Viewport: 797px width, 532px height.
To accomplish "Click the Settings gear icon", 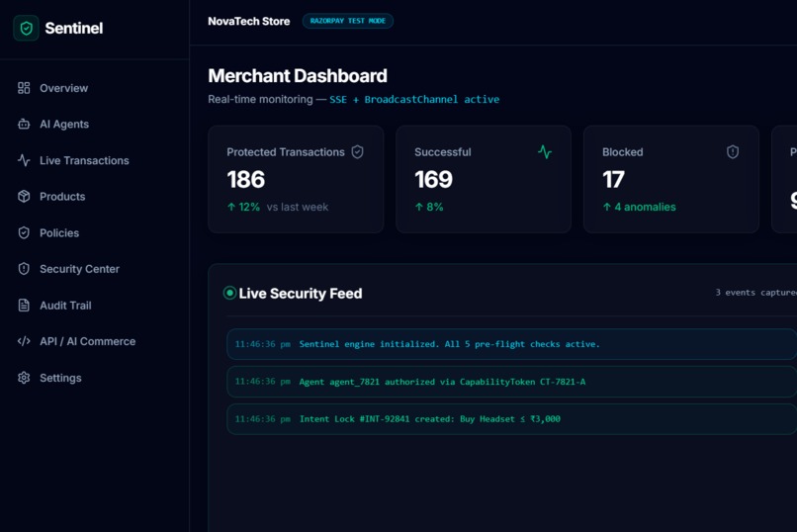I will point(24,378).
